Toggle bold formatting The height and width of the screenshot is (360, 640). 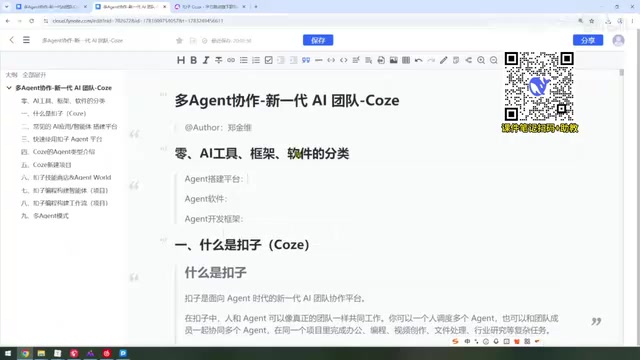tap(193, 60)
